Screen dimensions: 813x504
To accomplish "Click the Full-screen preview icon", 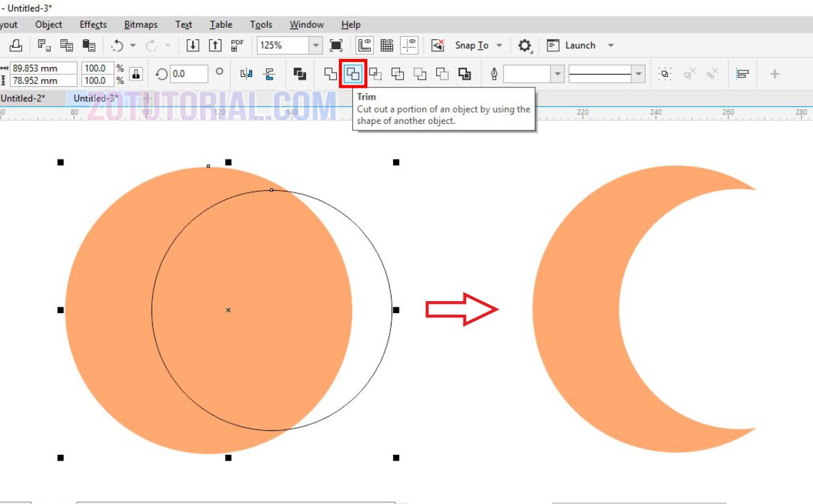I will [x=336, y=46].
